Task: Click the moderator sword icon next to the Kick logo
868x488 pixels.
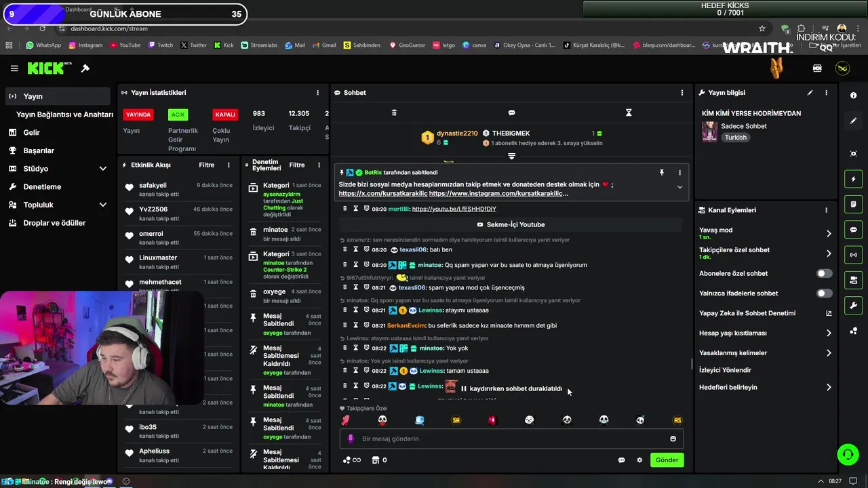Action: click(x=85, y=68)
